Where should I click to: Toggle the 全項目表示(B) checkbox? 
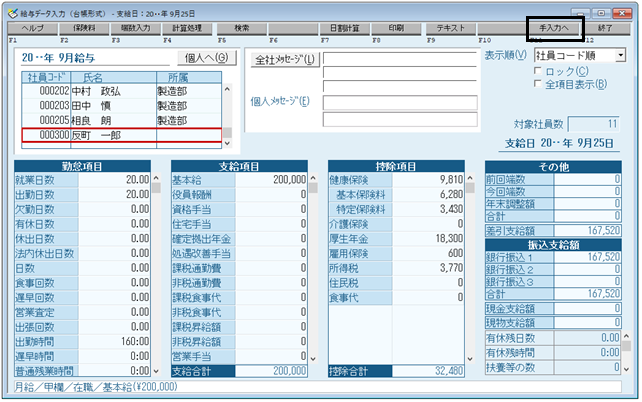click(538, 84)
